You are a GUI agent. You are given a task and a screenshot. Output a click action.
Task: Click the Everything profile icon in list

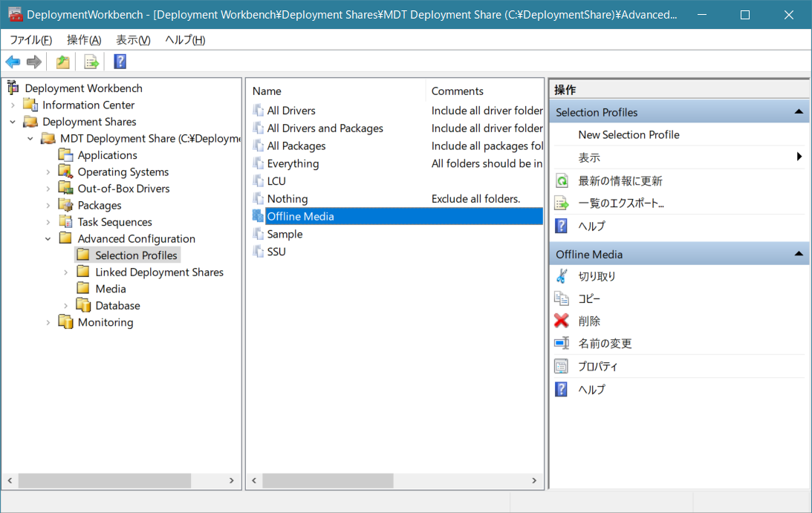point(258,163)
